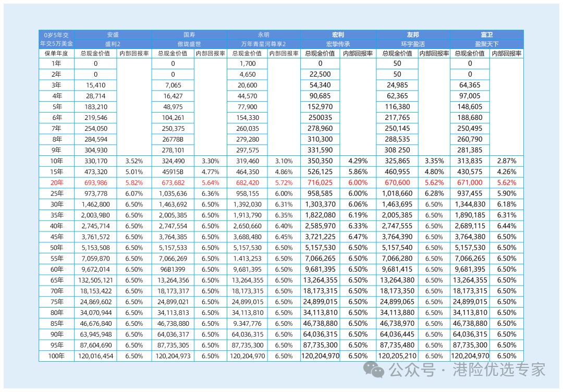Select the return rate 6.44%

pyautogui.click(x=507, y=226)
